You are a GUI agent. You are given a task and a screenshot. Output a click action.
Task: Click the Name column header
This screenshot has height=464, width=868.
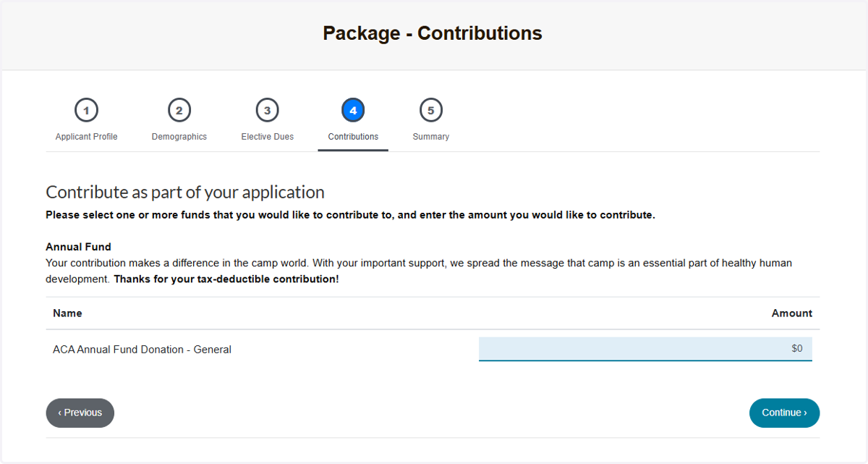(67, 313)
